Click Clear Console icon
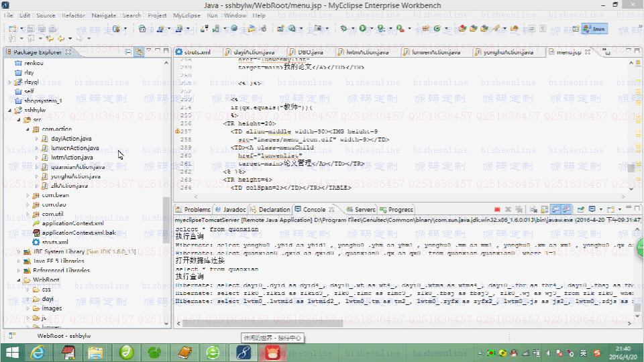 [x=533, y=209]
